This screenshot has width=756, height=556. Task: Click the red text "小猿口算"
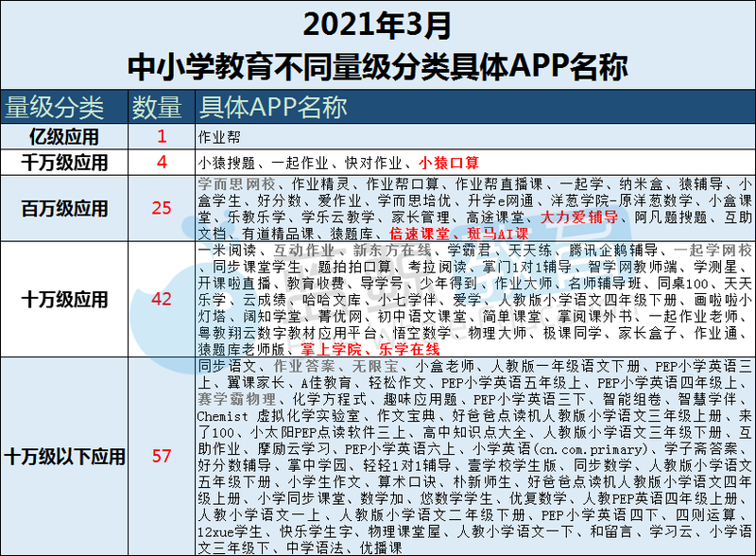point(449,164)
